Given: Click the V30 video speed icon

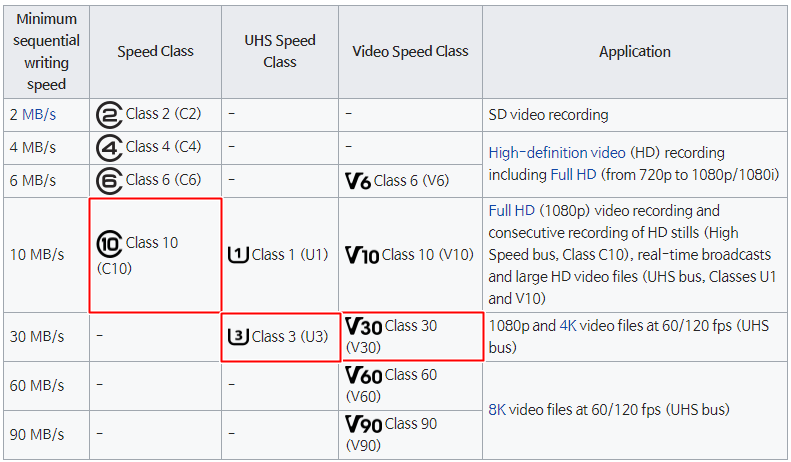Looking at the screenshot, I should click(x=364, y=326).
